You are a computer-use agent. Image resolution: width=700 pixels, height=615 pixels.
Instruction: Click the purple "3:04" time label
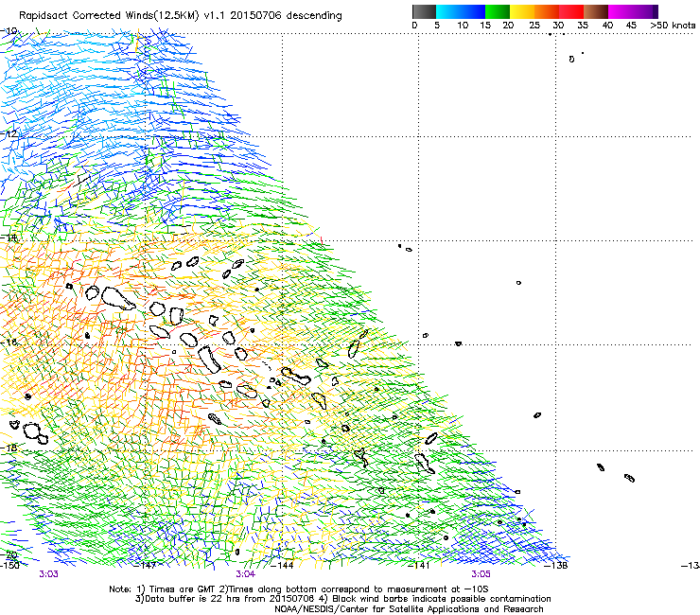click(x=246, y=574)
